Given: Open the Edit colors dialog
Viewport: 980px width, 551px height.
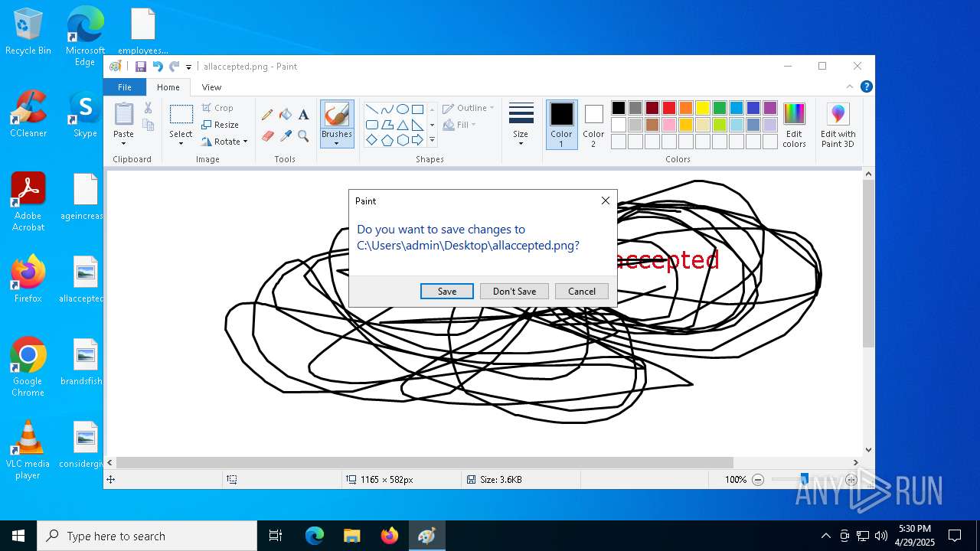Looking at the screenshot, I should 794,125.
